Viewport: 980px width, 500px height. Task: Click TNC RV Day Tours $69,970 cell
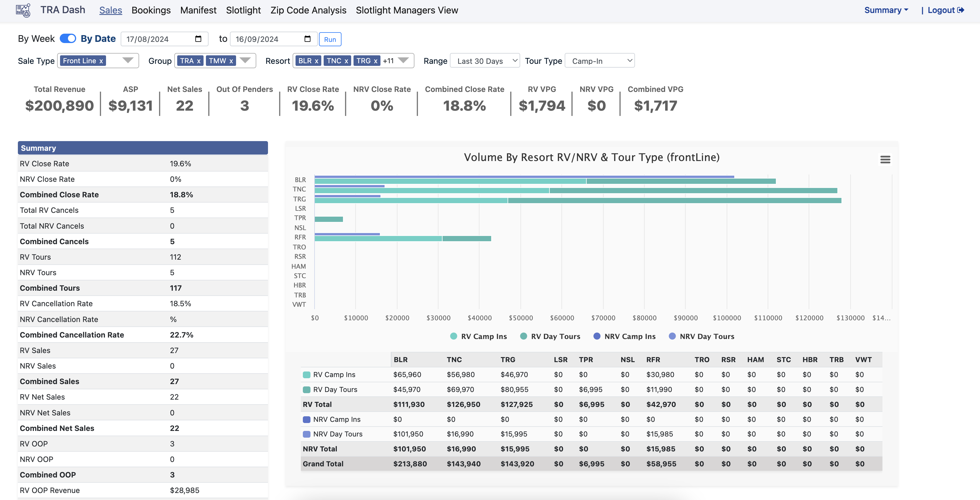tap(460, 389)
